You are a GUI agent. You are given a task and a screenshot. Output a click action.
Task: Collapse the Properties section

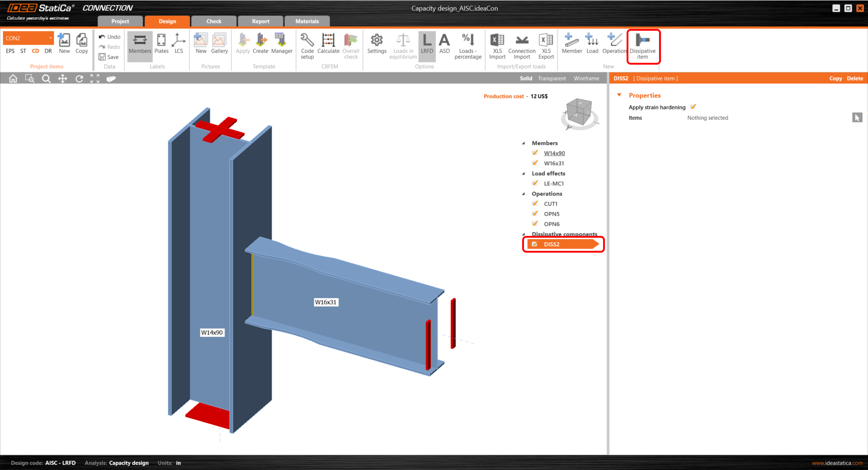click(619, 95)
